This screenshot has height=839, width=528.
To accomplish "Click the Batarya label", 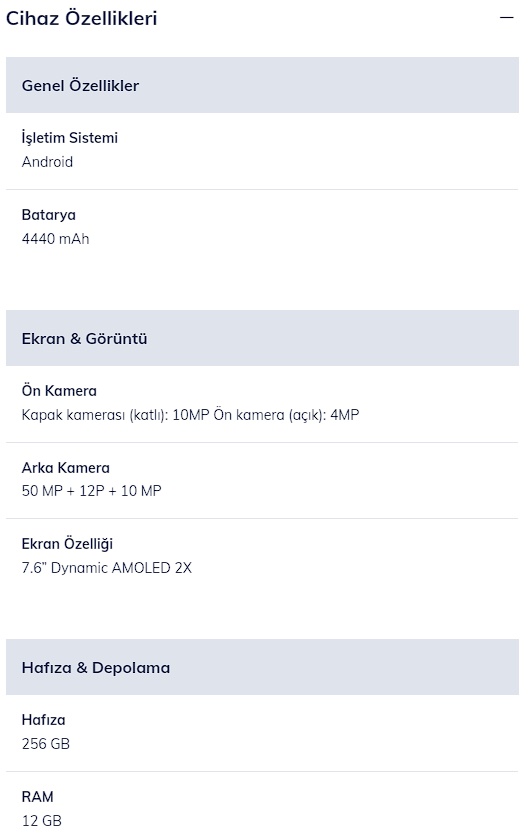I will click(49, 215).
